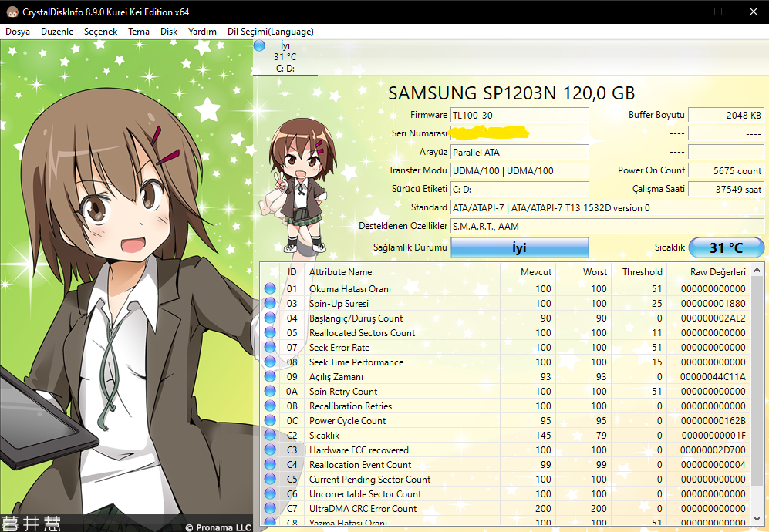The image size is (769, 532).
Task: Click the CrystalDiskInfo app icon in title bar
Action: (x=12, y=12)
